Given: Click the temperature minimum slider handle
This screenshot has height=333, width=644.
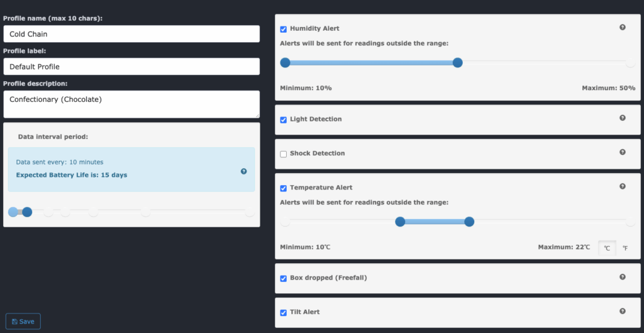Looking at the screenshot, I should [x=400, y=222].
